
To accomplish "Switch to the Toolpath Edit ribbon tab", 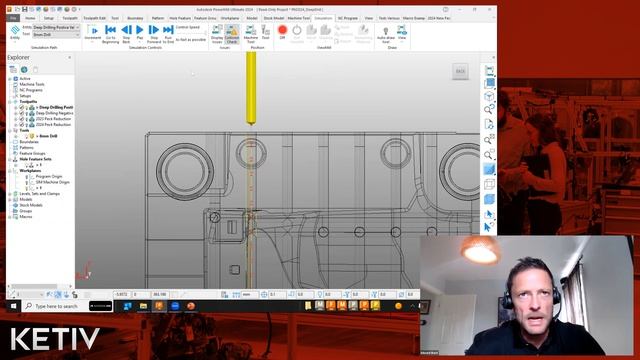I will tap(94, 18).
